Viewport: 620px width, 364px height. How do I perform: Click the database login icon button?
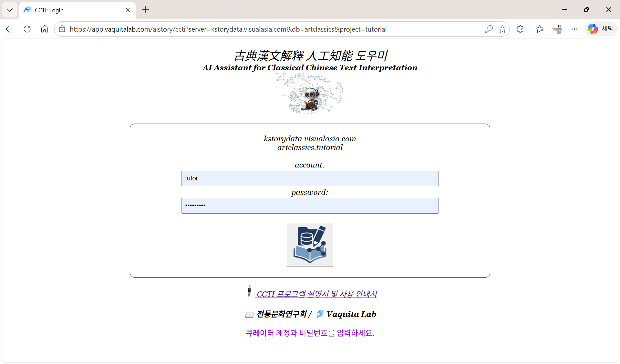click(310, 245)
